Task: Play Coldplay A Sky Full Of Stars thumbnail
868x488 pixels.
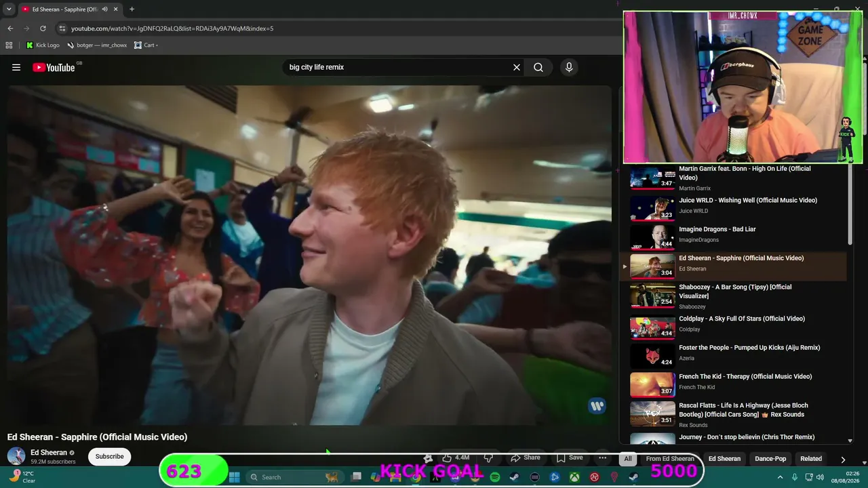Action: [x=652, y=327]
